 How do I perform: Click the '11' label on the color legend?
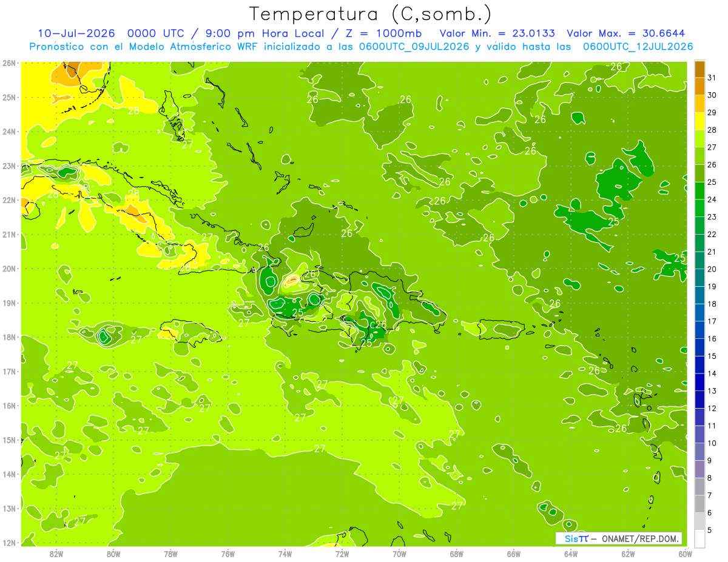(712, 426)
